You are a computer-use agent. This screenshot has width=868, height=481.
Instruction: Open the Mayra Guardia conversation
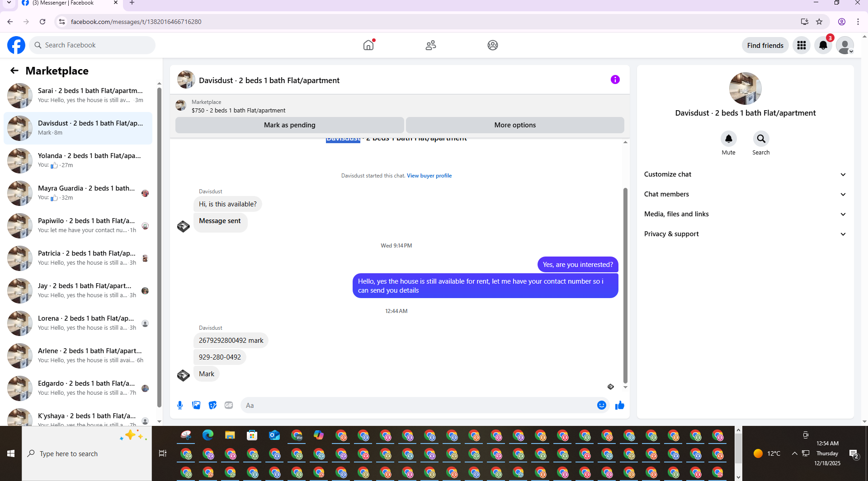pos(78,193)
